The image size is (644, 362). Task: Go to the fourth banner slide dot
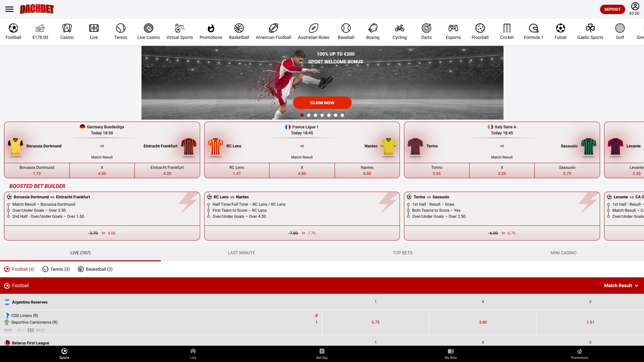click(322, 115)
